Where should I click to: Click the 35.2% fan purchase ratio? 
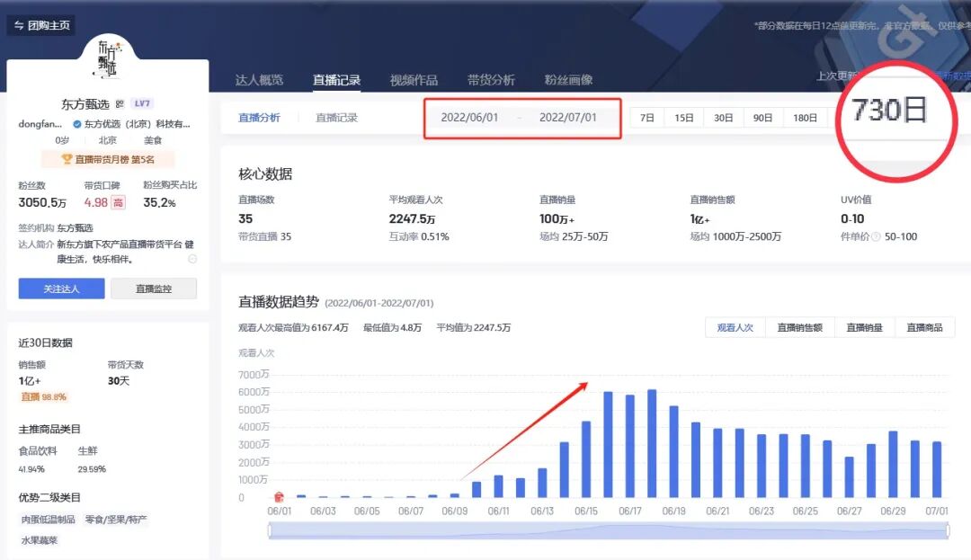(159, 202)
